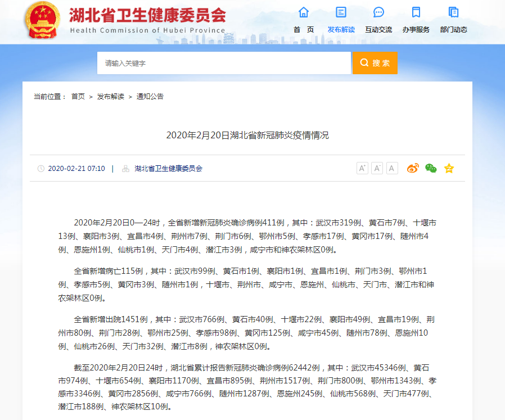This screenshot has height=420, width=505.
Task: Increase article font size with A+ button
Action: tap(362, 168)
